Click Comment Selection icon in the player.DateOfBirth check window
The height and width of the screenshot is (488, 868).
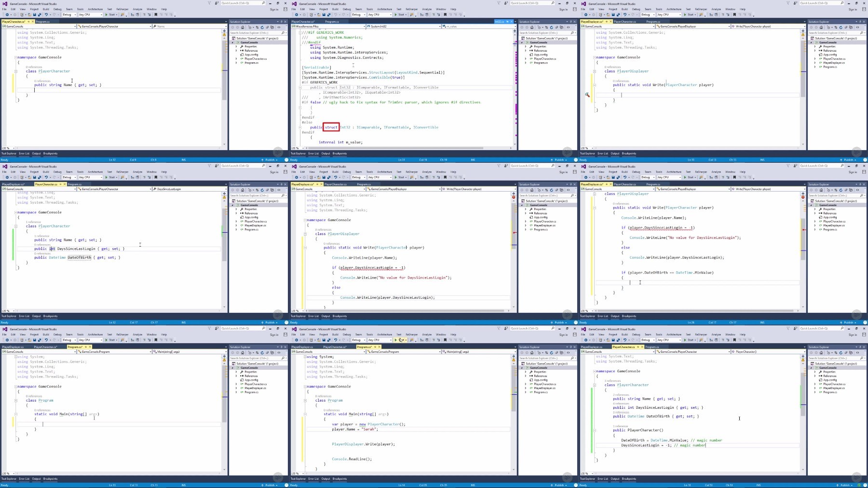(x=723, y=177)
